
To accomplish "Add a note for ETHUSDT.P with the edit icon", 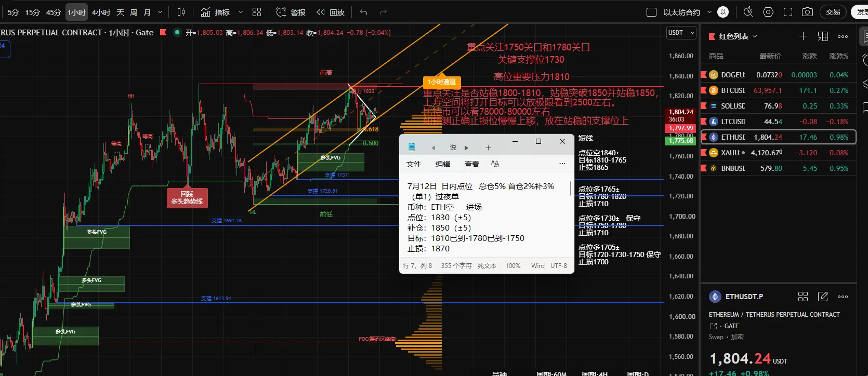I will 823,297.
